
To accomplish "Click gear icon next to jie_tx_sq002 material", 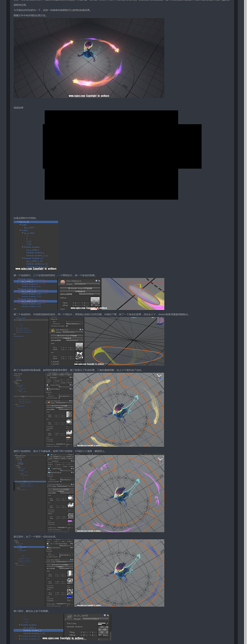I will (108, 615).
